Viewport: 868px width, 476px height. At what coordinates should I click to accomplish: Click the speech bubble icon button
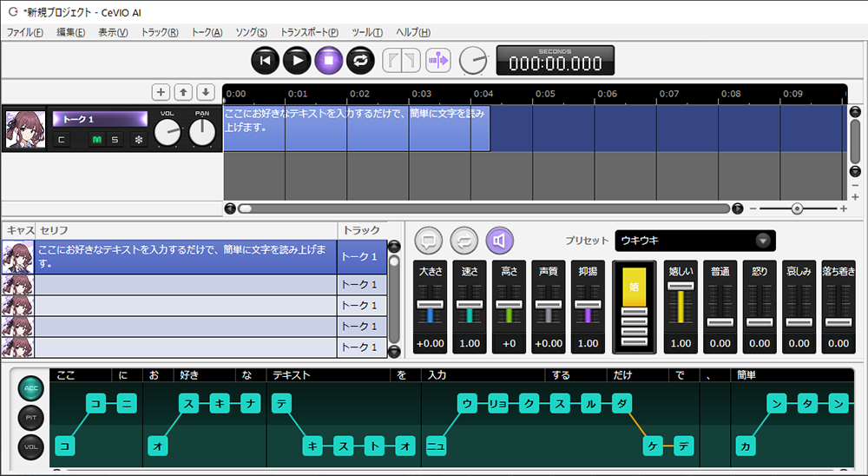tap(428, 241)
